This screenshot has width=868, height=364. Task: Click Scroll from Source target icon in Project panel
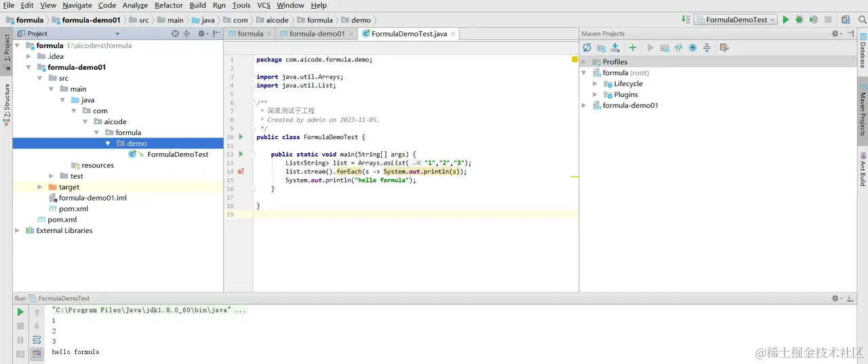[x=175, y=33]
